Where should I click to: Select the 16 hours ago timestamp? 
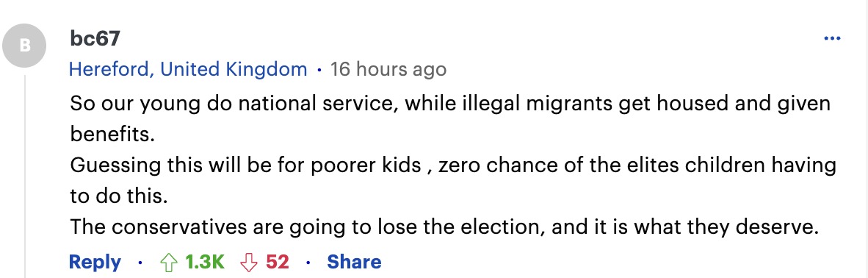(x=388, y=69)
